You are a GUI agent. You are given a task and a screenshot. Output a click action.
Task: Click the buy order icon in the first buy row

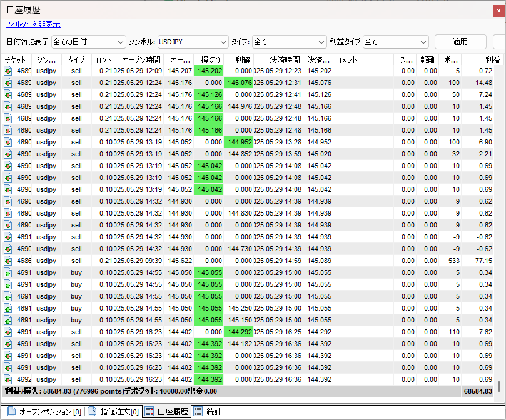pos(8,272)
